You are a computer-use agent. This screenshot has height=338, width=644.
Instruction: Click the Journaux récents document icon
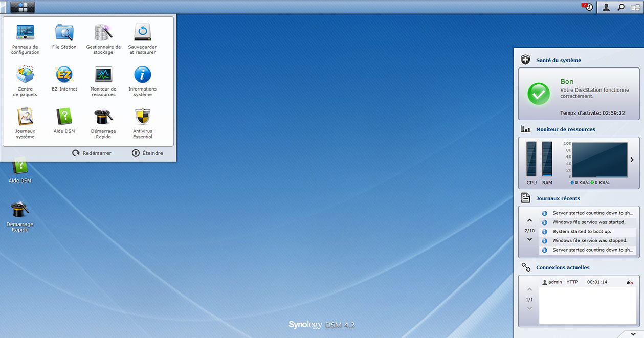pyautogui.click(x=525, y=198)
